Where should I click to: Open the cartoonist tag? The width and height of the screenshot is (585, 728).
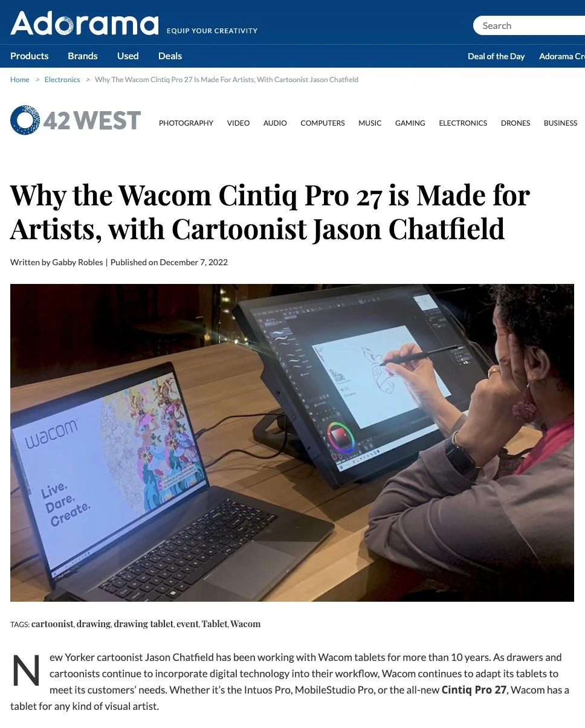[x=53, y=623]
